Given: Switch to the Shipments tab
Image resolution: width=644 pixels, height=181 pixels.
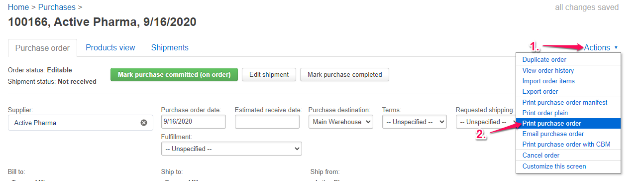Looking at the screenshot, I should pyautogui.click(x=170, y=48).
